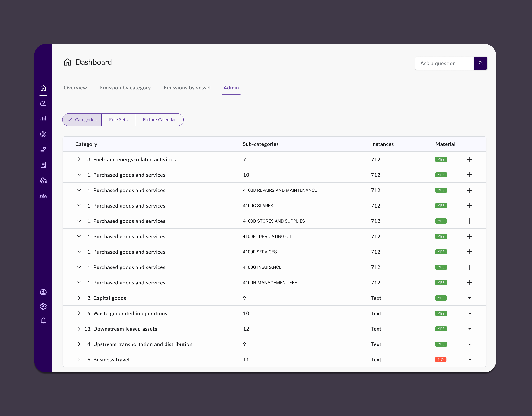Click the search magnifier button
The width and height of the screenshot is (532, 416).
(480, 63)
